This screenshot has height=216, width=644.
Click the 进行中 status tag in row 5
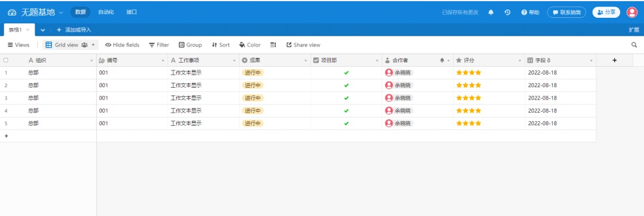(253, 123)
